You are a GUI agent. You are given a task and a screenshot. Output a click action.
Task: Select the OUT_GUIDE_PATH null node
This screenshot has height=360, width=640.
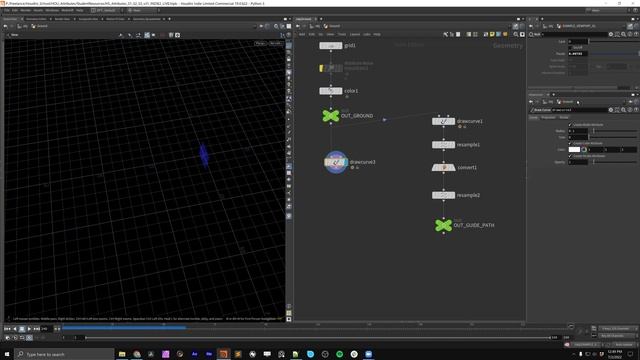coord(443,225)
